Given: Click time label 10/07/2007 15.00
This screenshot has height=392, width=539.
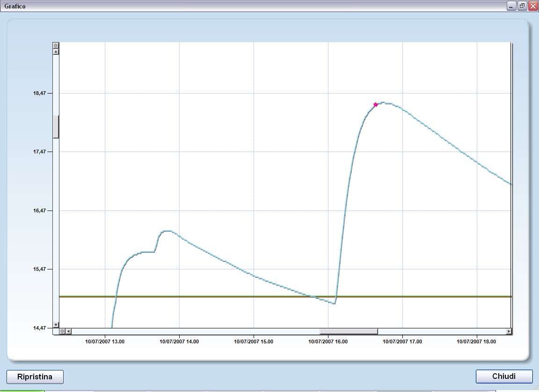Looking at the screenshot, I should 254,341.
